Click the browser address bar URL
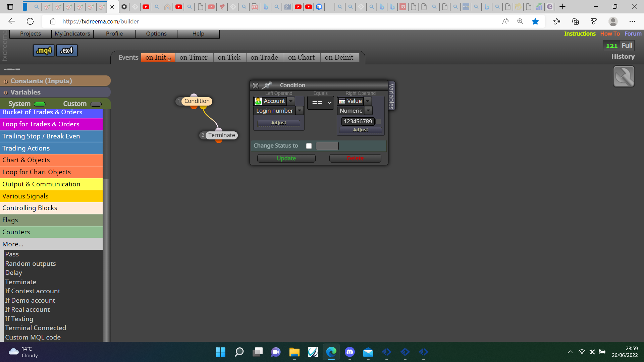644x362 pixels. tap(101, 21)
